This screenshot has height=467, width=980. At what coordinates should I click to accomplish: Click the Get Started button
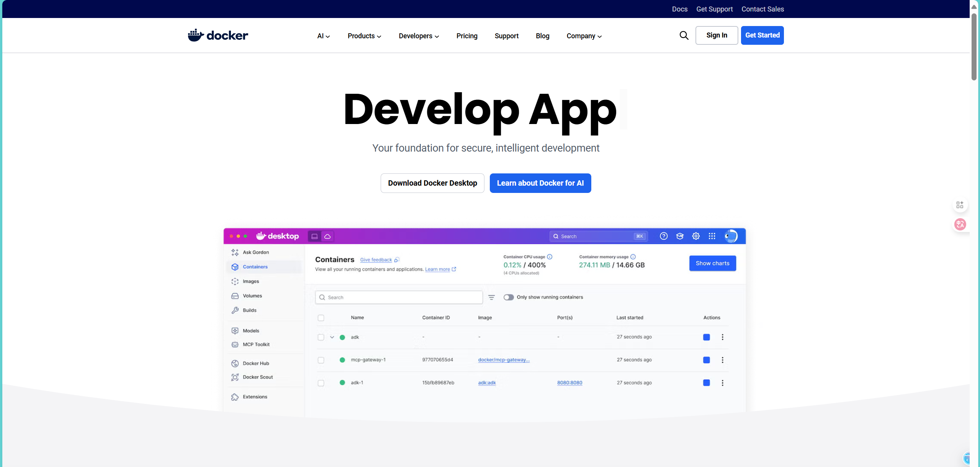point(762,35)
